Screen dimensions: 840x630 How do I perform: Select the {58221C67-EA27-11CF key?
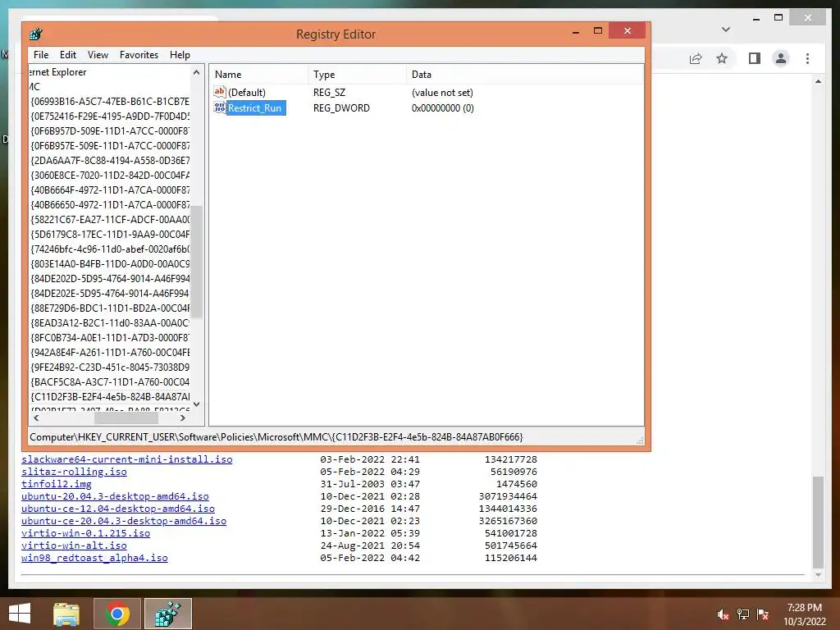pos(110,220)
